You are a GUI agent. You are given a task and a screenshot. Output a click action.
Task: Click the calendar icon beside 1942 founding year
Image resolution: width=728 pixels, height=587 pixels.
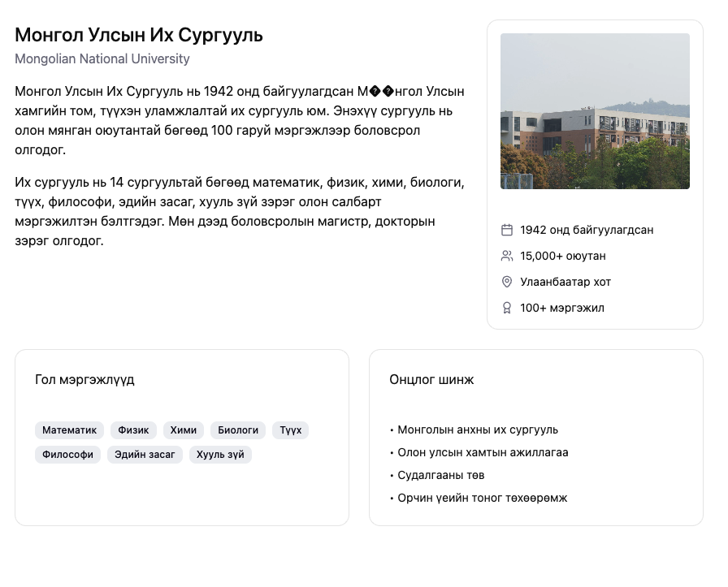[507, 230]
